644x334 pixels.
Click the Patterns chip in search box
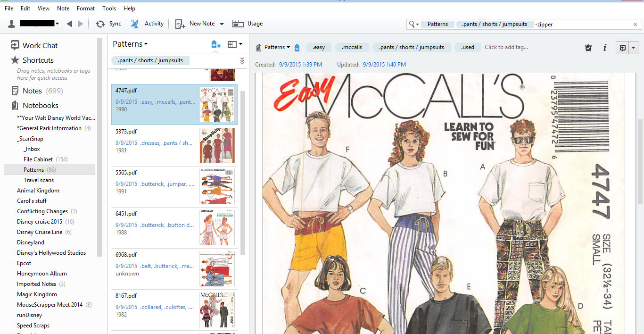point(438,24)
